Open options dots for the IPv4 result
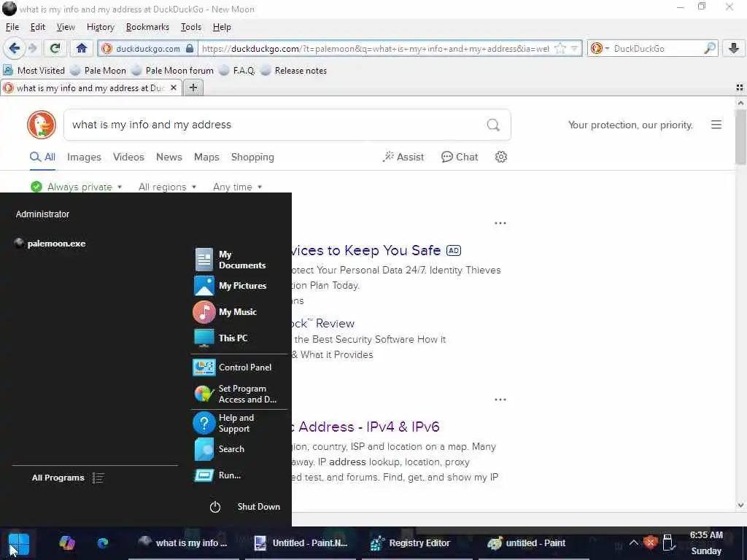 (x=500, y=399)
